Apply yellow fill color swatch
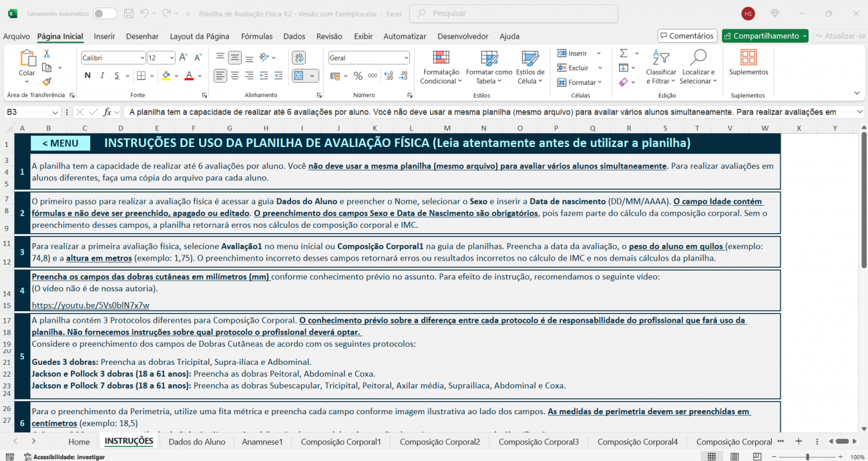This screenshot has width=868, height=461. tap(166, 75)
